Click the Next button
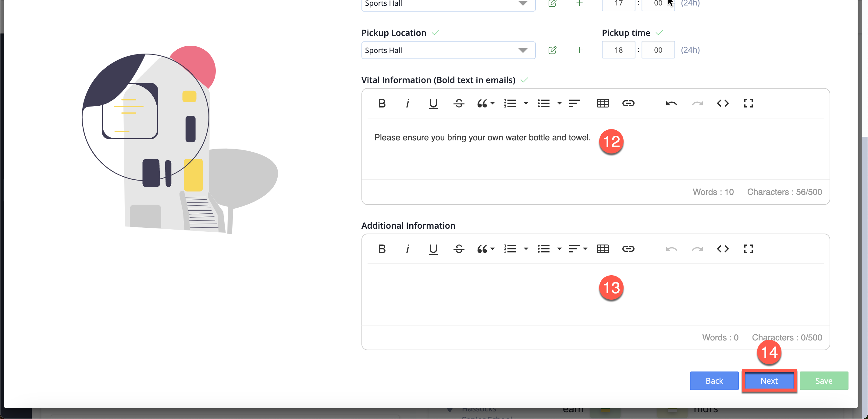Viewport: 868px width, 419px height. 769,381
